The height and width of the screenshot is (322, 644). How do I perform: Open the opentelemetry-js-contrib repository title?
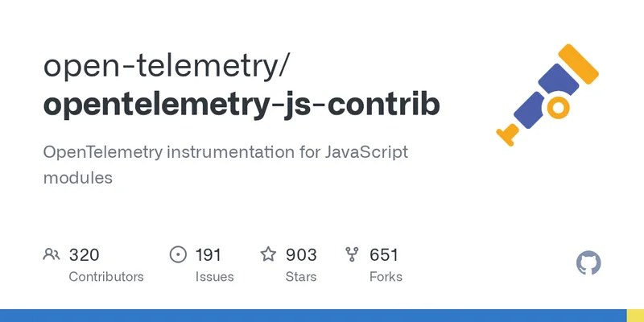[242, 105]
